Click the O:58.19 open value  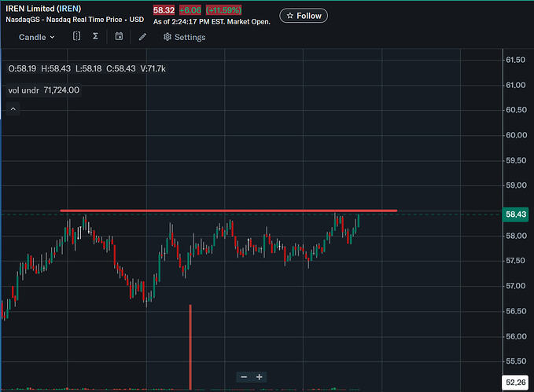click(22, 68)
